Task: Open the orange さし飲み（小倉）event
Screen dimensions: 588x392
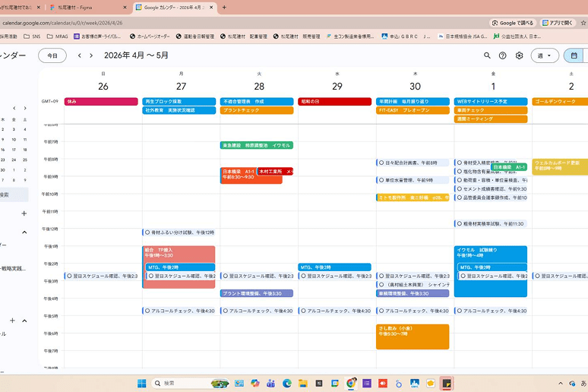Action: pyautogui.click(x=413, y=337)
